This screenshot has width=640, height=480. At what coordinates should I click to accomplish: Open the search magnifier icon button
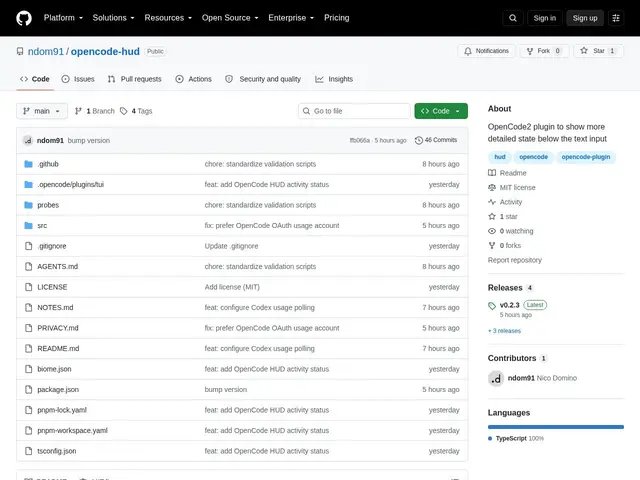click(x=513, y=18)
